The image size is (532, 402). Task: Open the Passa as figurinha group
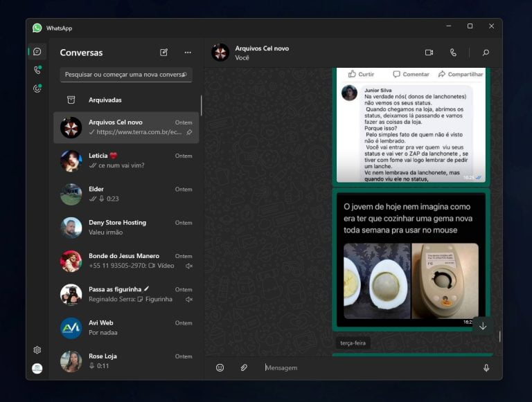[x=126, y=294]
